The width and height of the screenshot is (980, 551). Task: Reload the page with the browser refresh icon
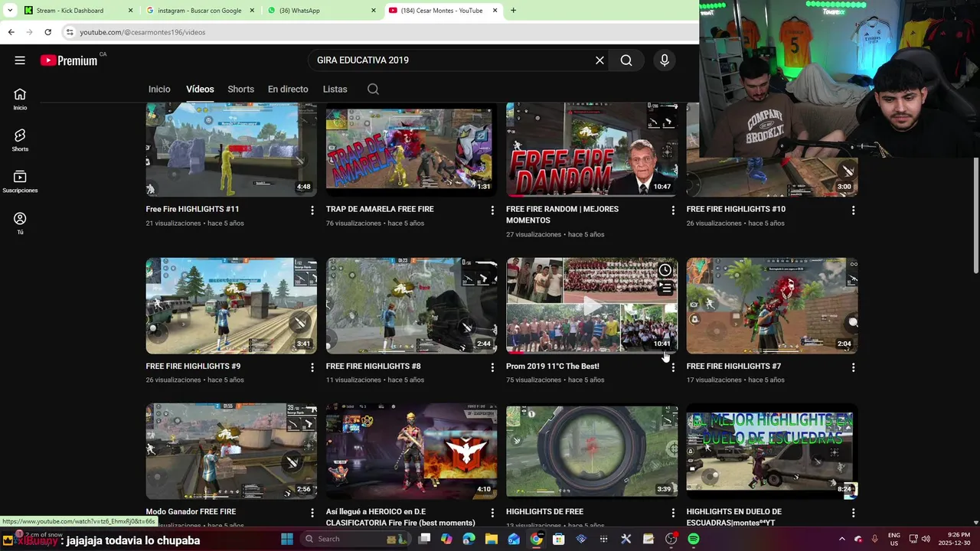[47, 32]
